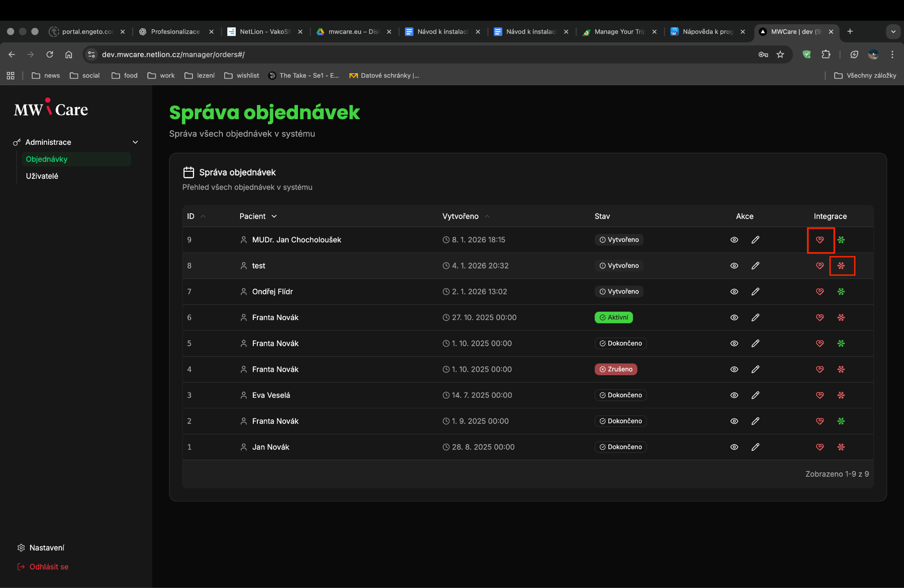Click Odhlásit se logout link
Image resolution: width=904 pixels, height=588 pixels.
pos(49,566)
